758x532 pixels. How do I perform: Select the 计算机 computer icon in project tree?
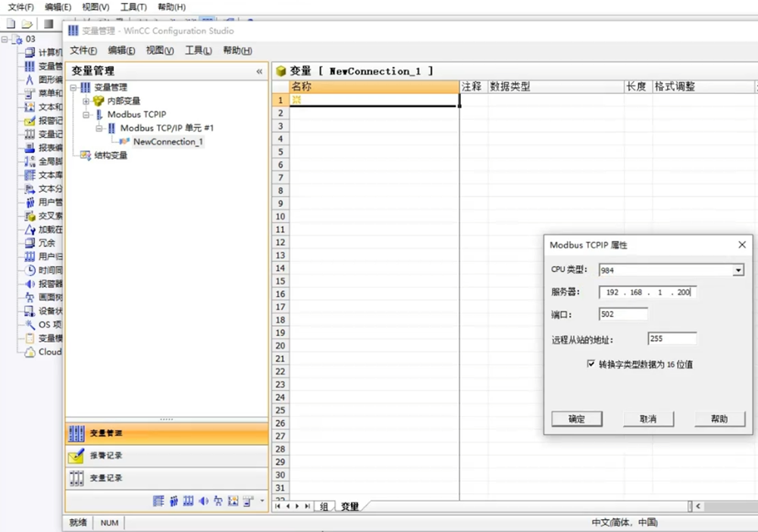[x=30, y=52]
